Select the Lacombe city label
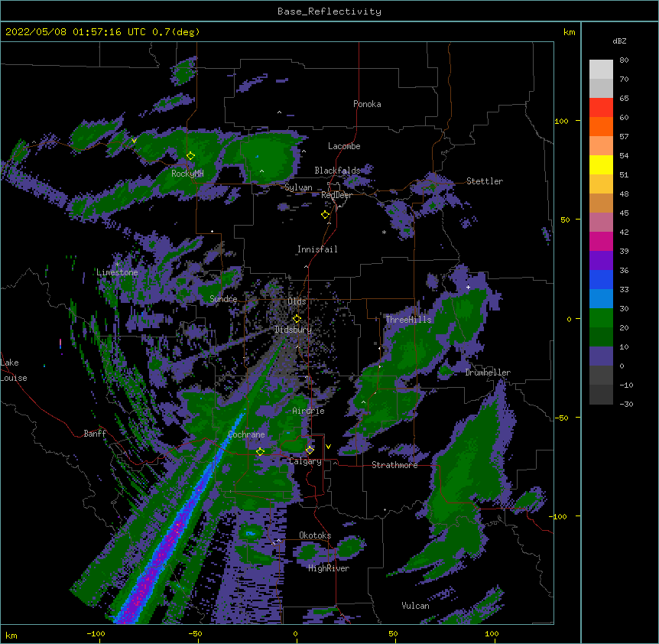659x644 pixels. tap(344, 146)
